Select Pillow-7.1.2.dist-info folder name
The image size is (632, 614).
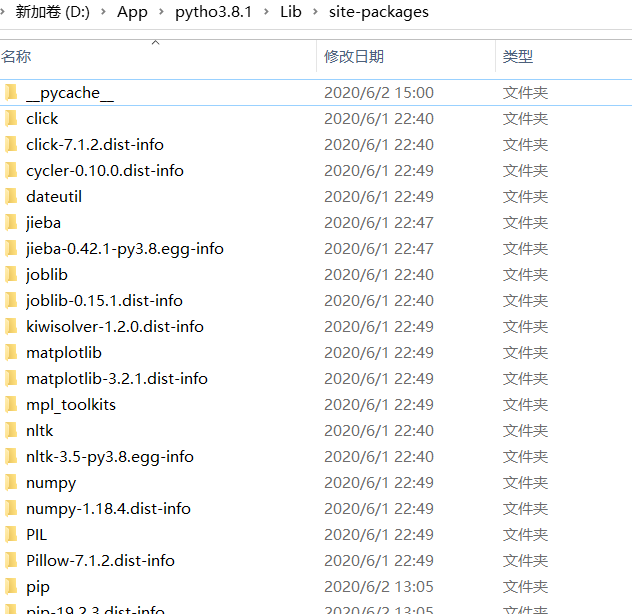100,561
